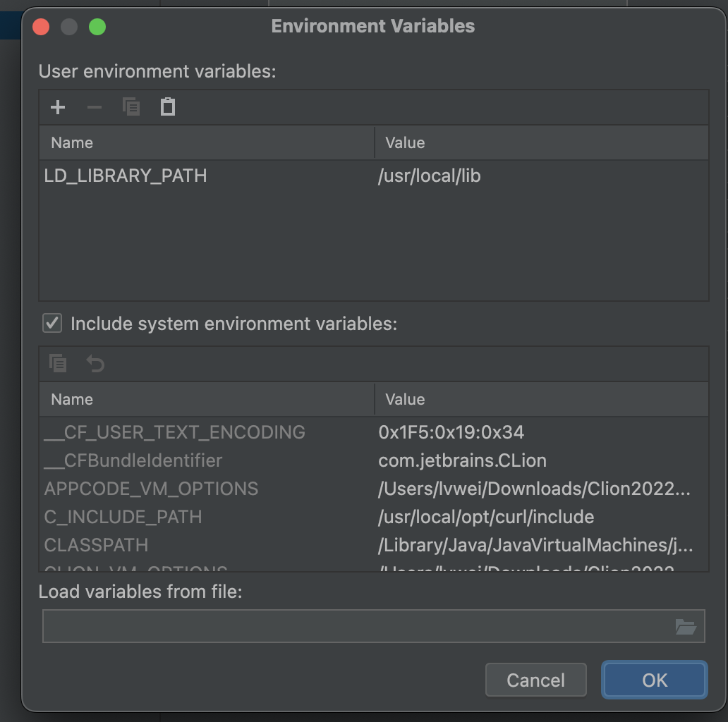Click the system variables Value column header
Image resolution: width=728 pixels, height=722 pixels.
coord(541,400)
